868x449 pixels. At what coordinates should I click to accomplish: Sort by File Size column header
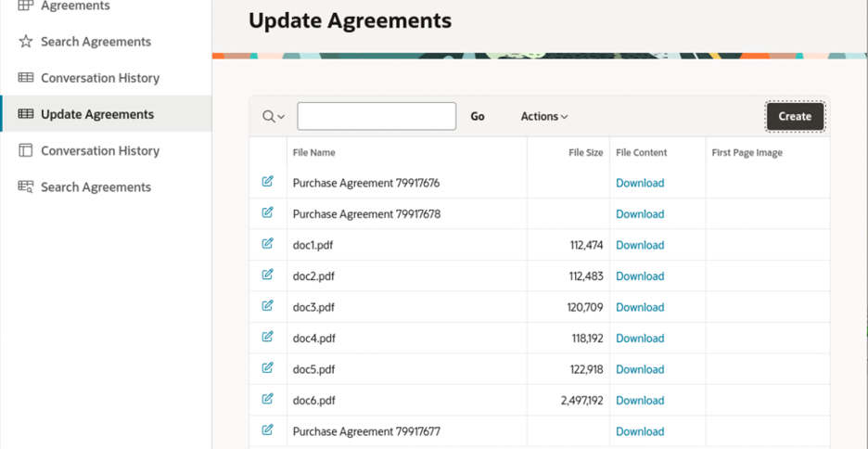[586, 153]
